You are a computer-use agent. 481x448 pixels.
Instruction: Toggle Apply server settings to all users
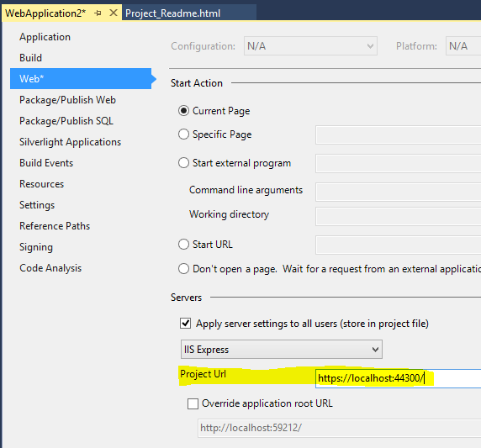(185, 324)
